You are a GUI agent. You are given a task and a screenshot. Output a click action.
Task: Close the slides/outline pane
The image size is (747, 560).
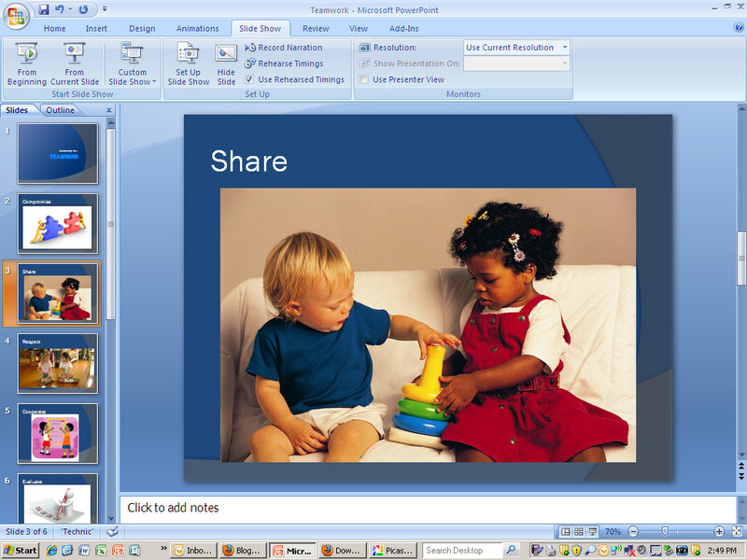[108, 110]
